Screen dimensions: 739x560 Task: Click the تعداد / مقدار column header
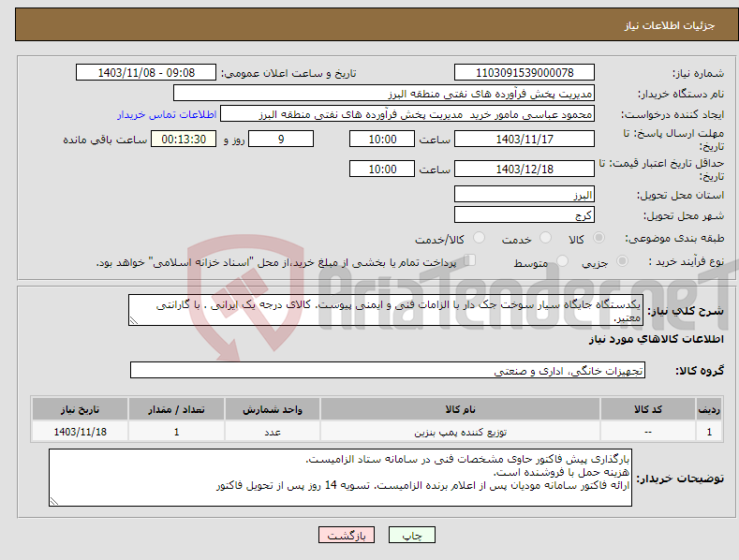[x=176, y=409]
